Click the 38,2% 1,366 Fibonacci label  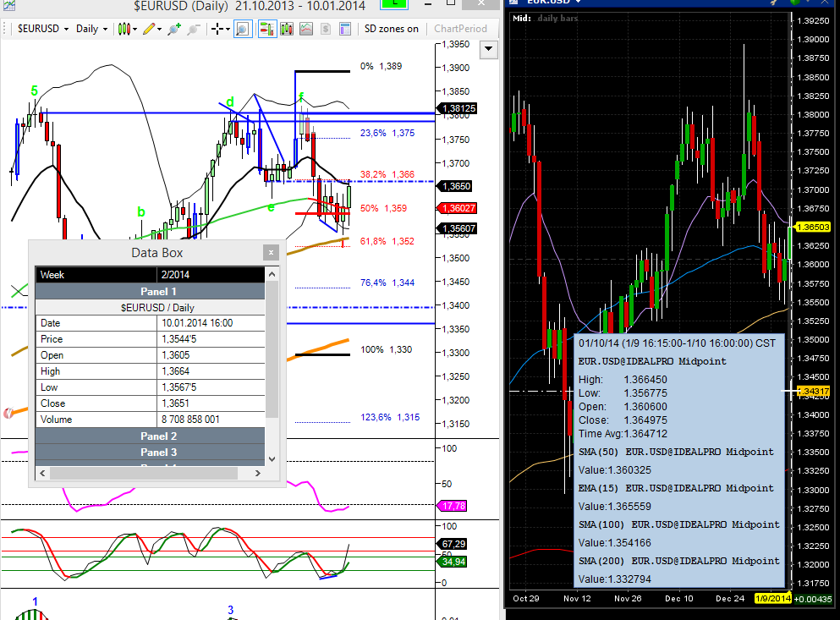click(387, 174)
